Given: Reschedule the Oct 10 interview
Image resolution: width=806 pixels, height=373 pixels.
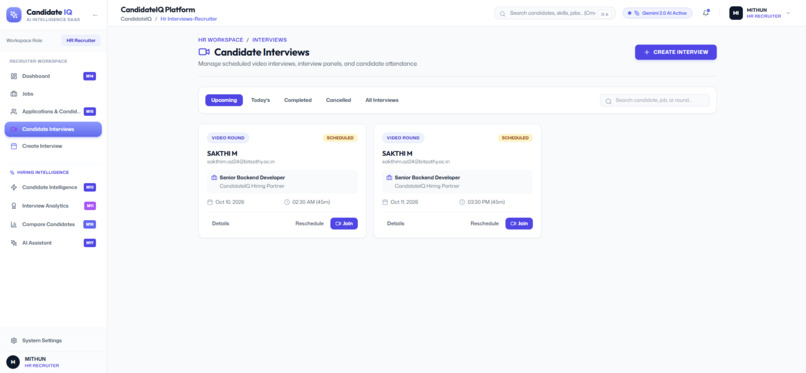Looking at the screenshot, I should pos(309,223).
